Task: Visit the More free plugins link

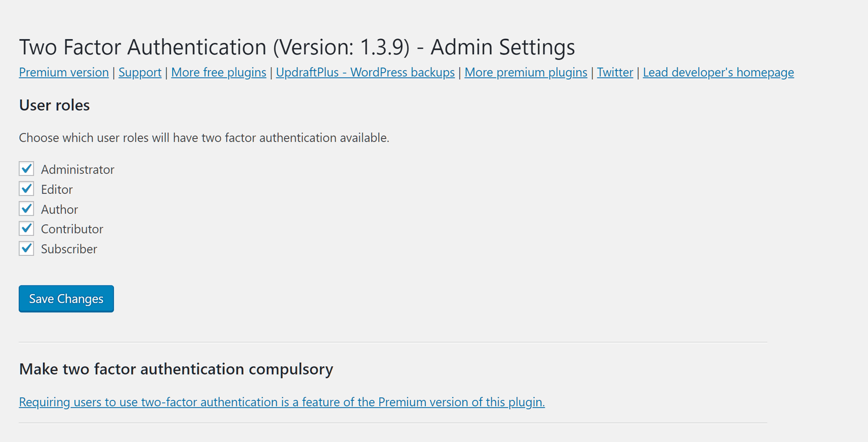Action: point(218,72)
